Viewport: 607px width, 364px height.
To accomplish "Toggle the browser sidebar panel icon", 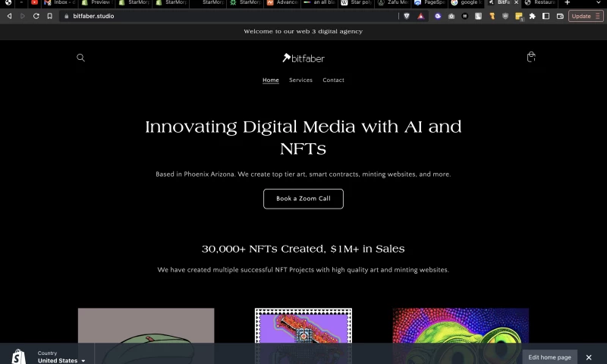I will 546,16.
